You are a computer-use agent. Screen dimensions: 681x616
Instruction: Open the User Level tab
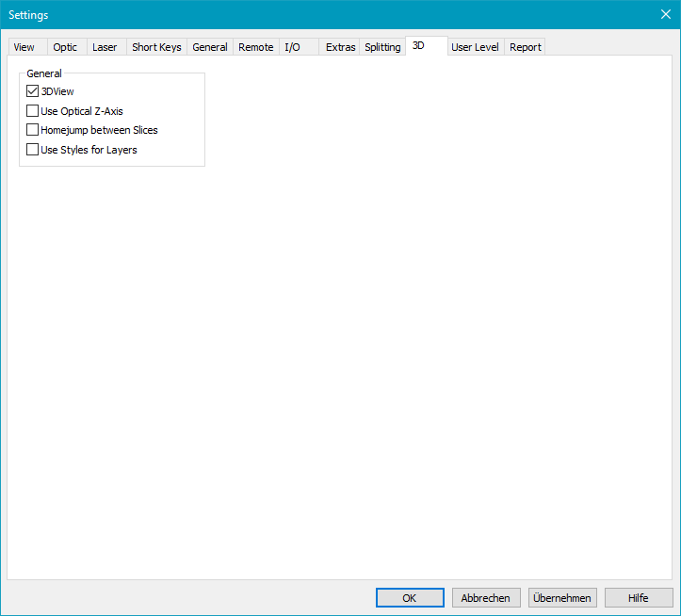(x=475, y=47)
